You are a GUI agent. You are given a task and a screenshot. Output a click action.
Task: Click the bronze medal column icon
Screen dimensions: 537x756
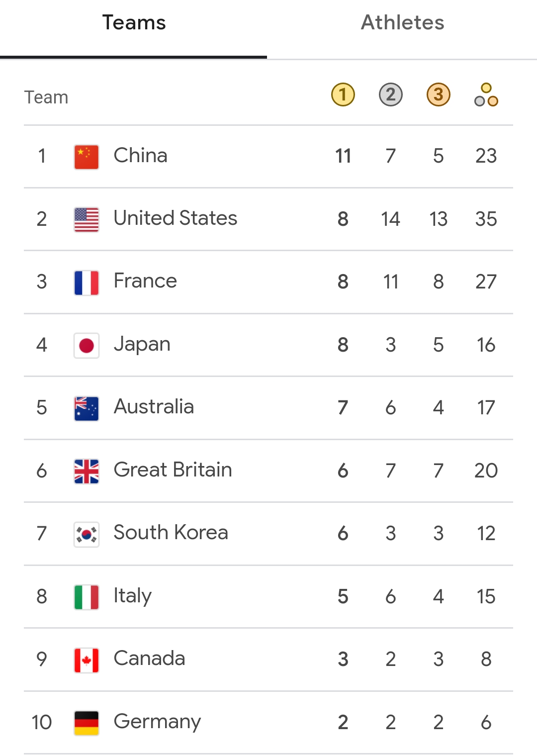pyautogui.click(x=439, y=94)
